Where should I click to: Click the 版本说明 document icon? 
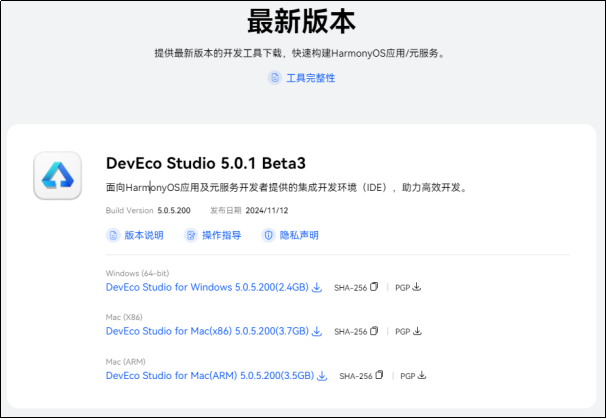tap(113, 235)
